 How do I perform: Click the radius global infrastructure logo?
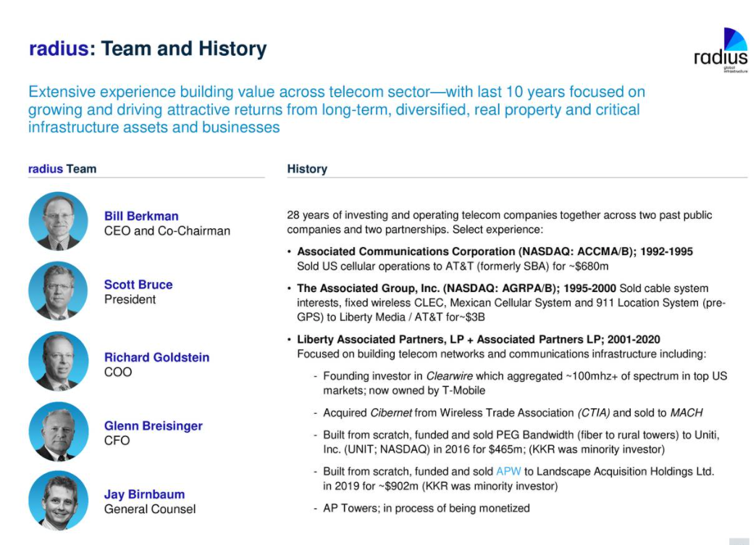click(x=721, y=50)
